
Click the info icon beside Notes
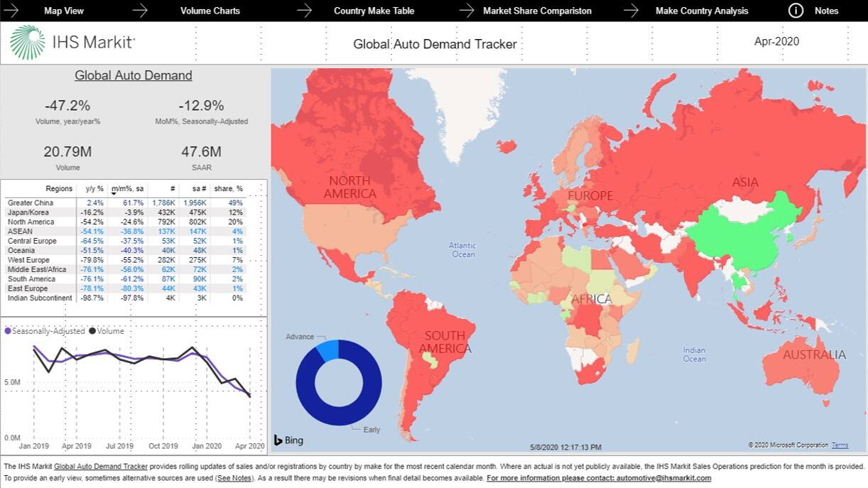[x=796, y=11]
